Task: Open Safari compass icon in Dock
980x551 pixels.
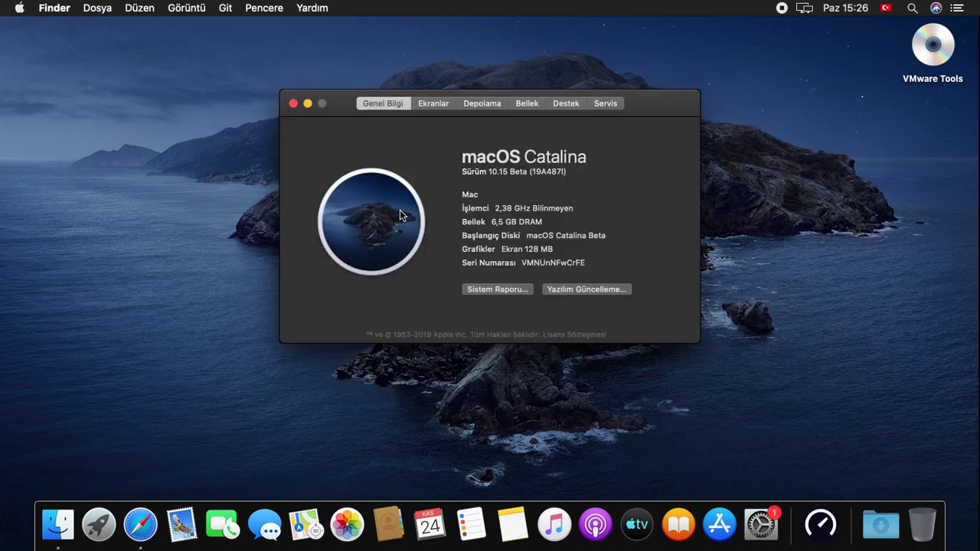Action: coord(140,525)
